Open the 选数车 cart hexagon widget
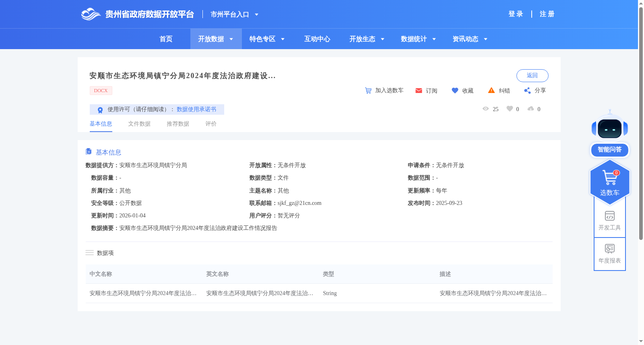Screen dimensions: 644x345 pyautogui.click(x=610, y=182)
